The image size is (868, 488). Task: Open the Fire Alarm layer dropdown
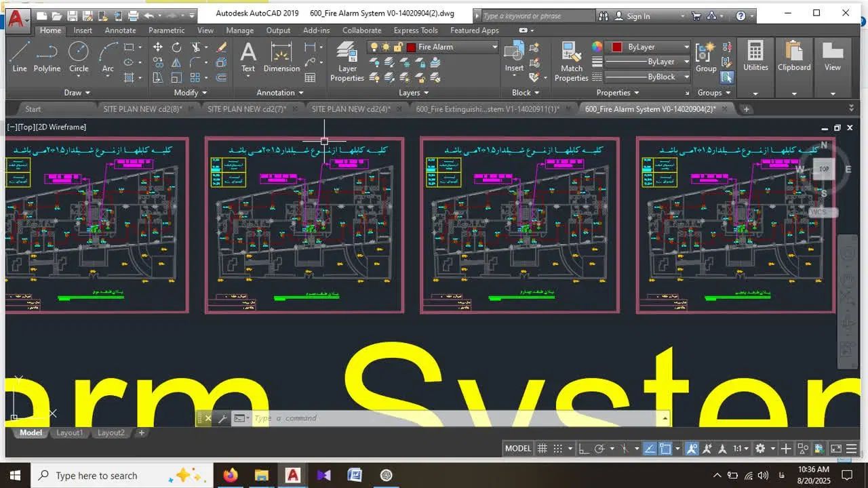coord(494,47)
